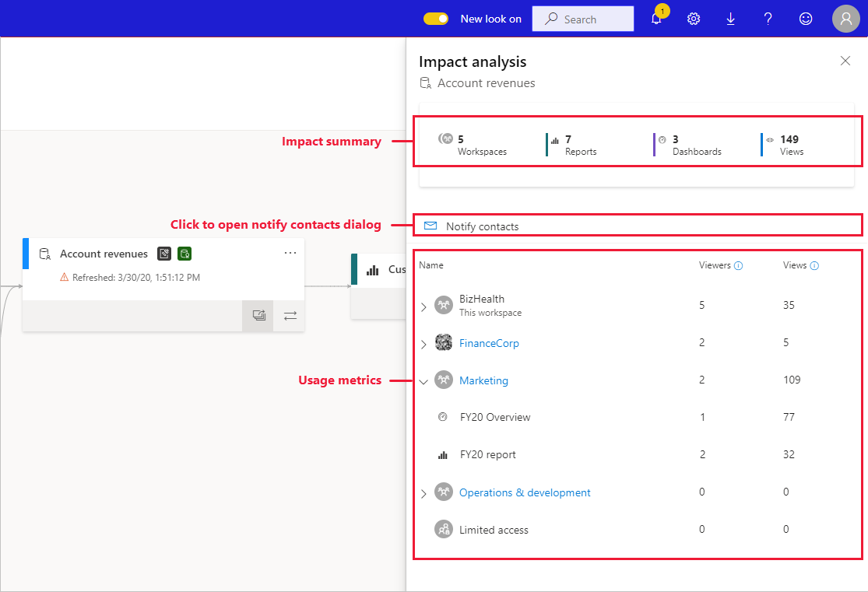
Task: Click the certified dataset badge on Account revenues
Action: tap(184, 254)
